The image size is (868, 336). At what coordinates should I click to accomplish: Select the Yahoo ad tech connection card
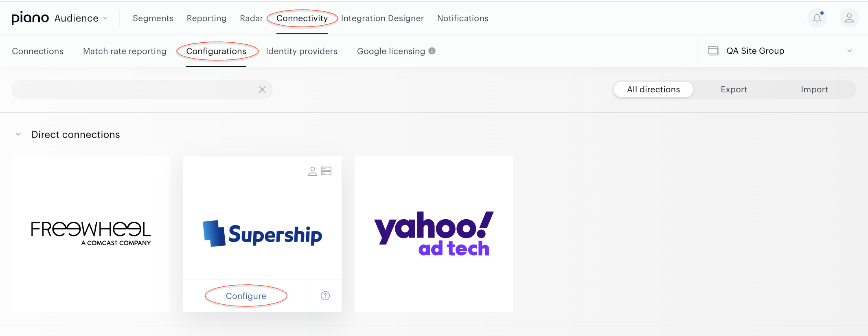pos(434,234)
